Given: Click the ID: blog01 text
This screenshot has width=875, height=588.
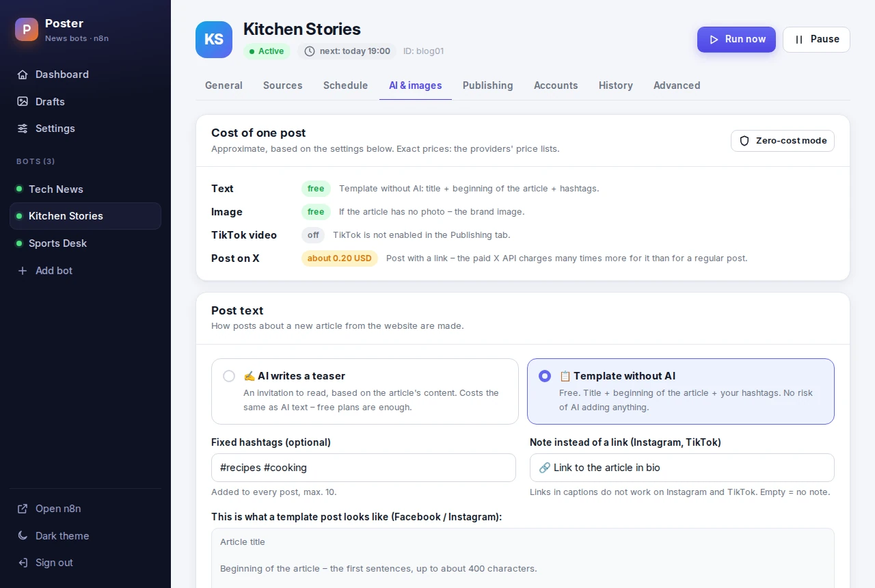Looking at the screenshot, I should 424,51.
